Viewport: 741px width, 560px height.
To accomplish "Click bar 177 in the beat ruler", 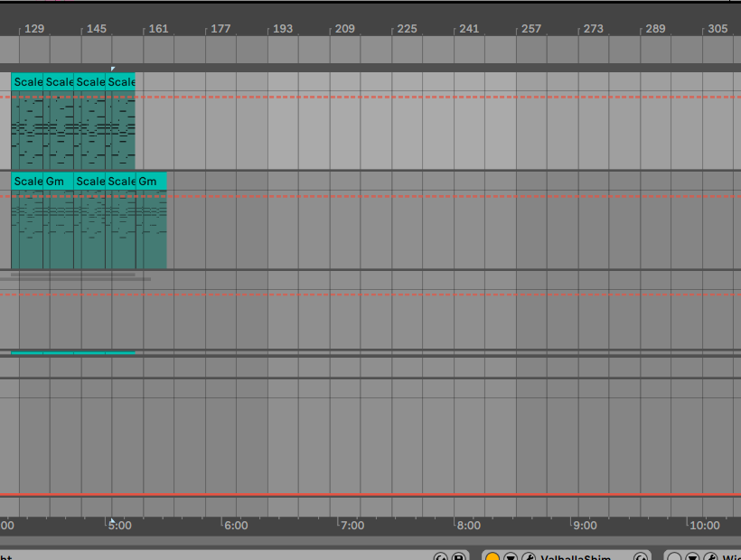I will point(220,29).
